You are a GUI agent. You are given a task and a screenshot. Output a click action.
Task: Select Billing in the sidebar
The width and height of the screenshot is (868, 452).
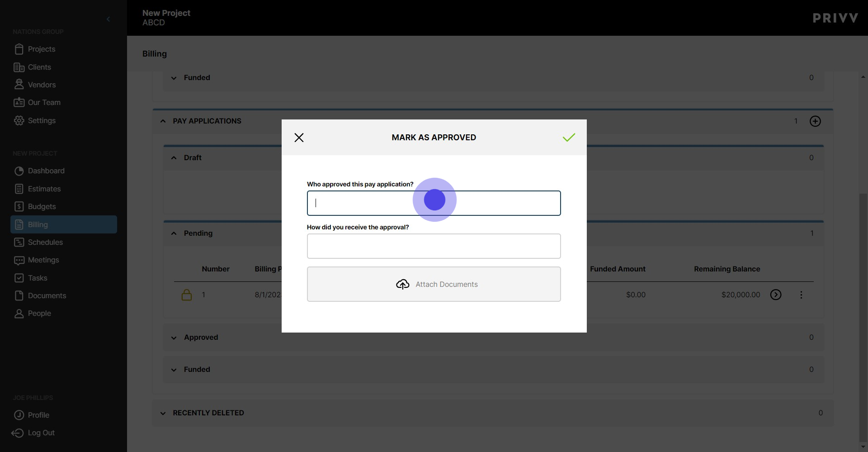[64, 224]
